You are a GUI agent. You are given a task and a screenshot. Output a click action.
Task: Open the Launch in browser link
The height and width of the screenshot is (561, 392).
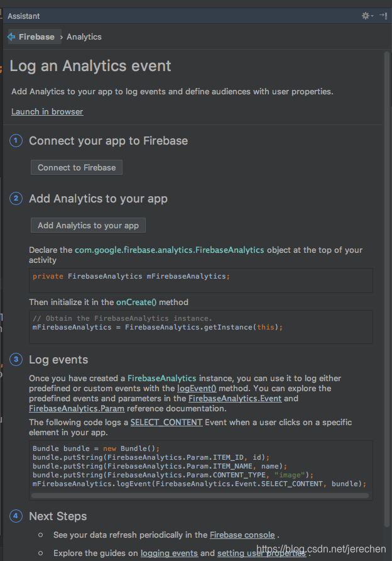47,111
